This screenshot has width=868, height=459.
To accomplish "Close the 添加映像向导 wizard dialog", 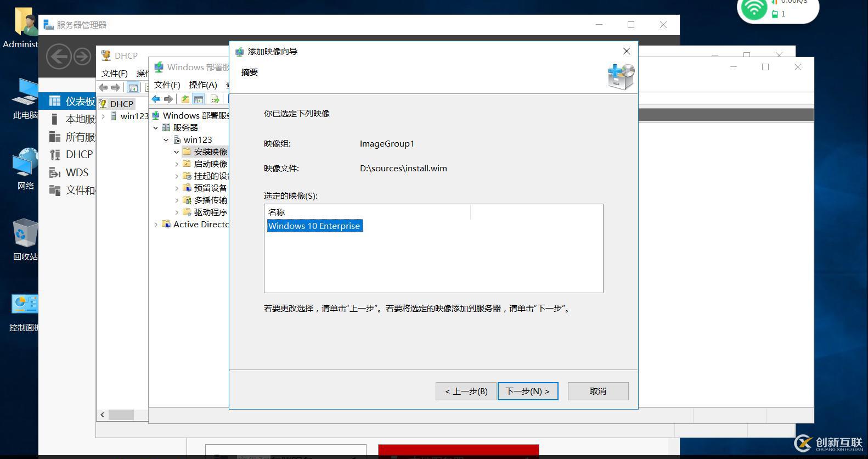I will coord(627,51).
